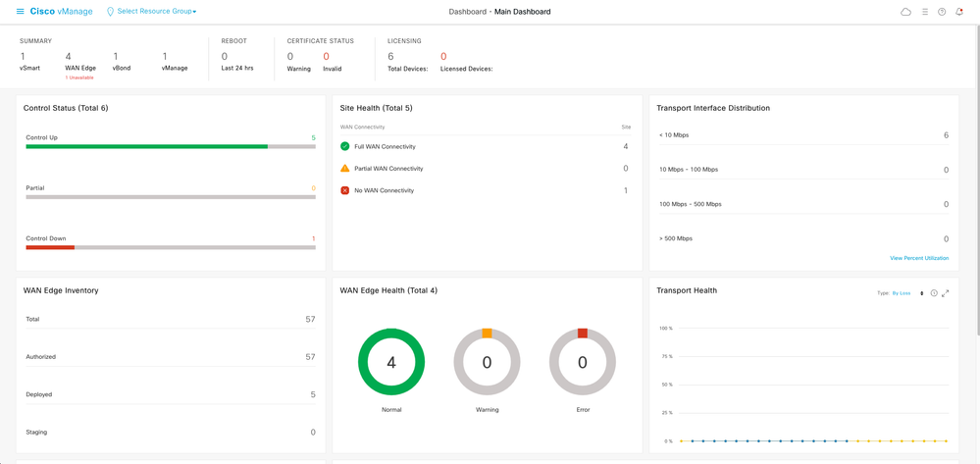Image resolution: width=980 pixels, height=464 pixels.
Task: Open the task list icon in header
Action: coord(924,12)
